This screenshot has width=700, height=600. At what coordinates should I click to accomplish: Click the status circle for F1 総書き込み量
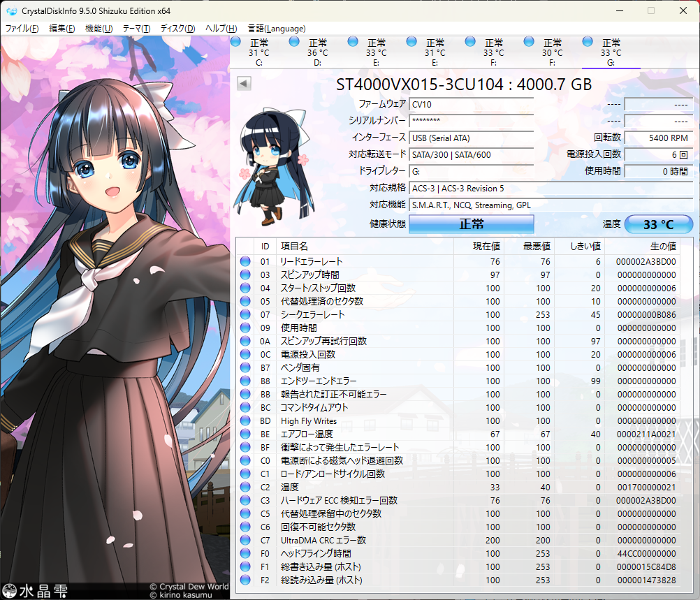tap(245, 566)
